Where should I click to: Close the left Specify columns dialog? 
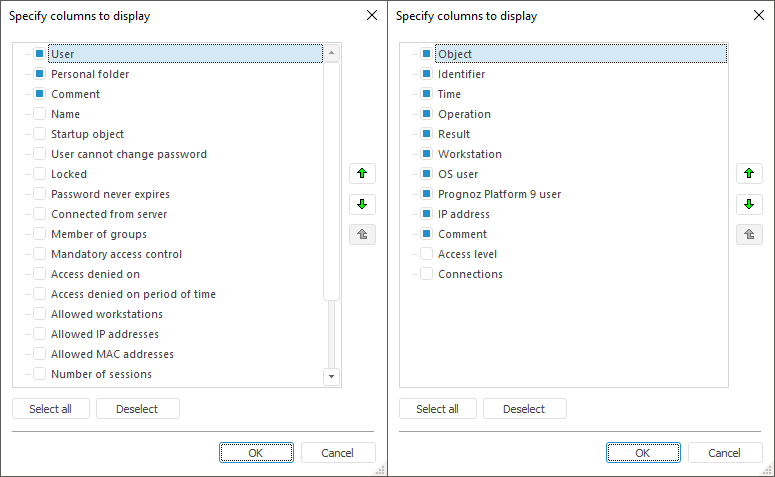[372, 16]
